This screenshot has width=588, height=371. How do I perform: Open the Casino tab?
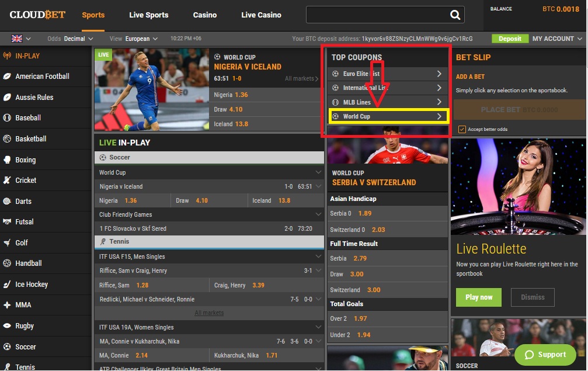(205, 15)
